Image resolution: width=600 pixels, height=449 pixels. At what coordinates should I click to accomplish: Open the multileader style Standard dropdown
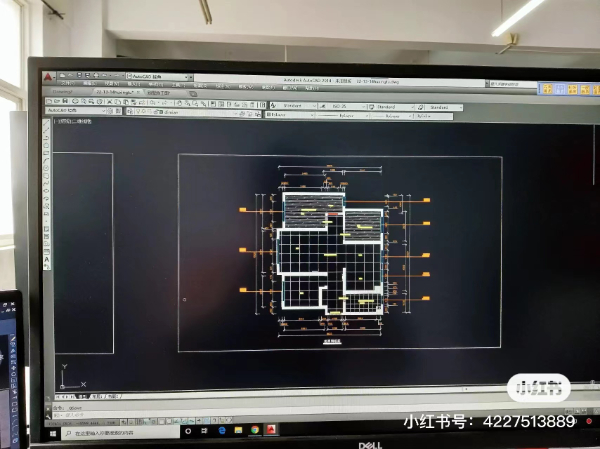click(x=444, y=108)
